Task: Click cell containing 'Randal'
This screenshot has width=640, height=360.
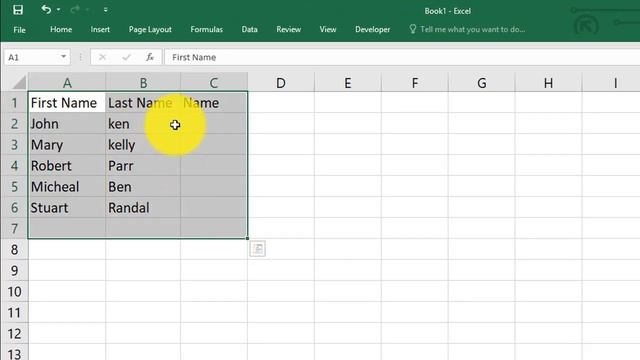Action: 143,207
